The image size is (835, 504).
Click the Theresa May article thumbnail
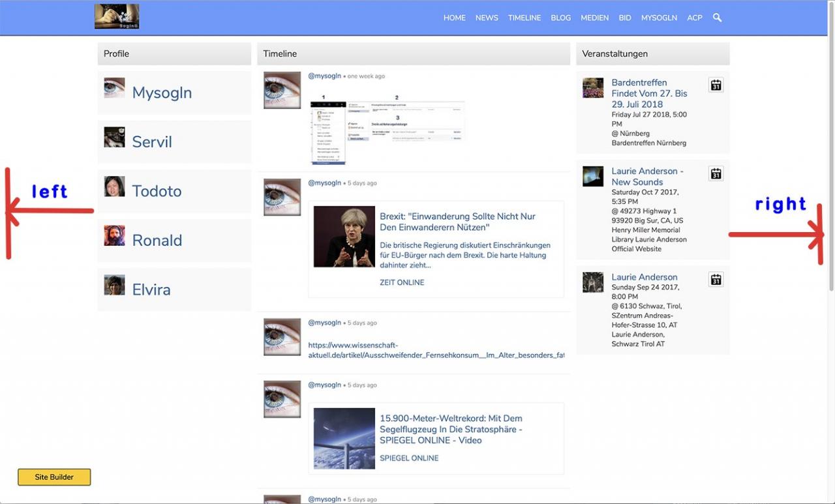[x=344, y=237]
